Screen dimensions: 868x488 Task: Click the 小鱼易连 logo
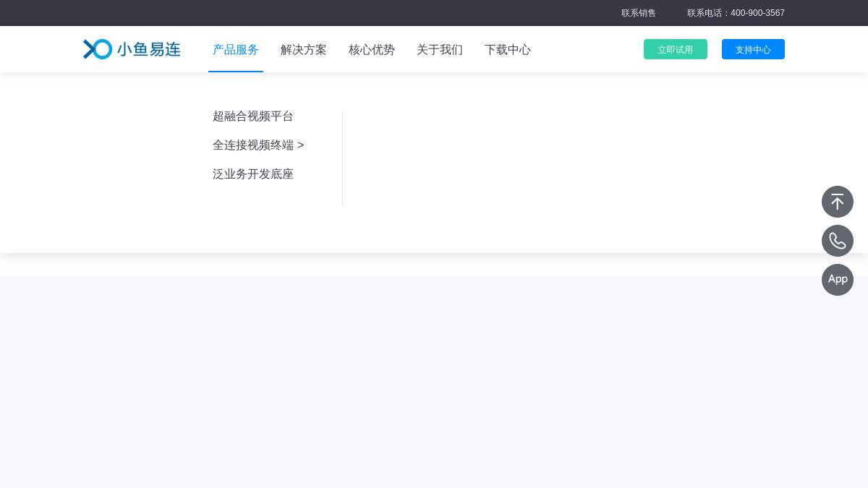(132, 49)
